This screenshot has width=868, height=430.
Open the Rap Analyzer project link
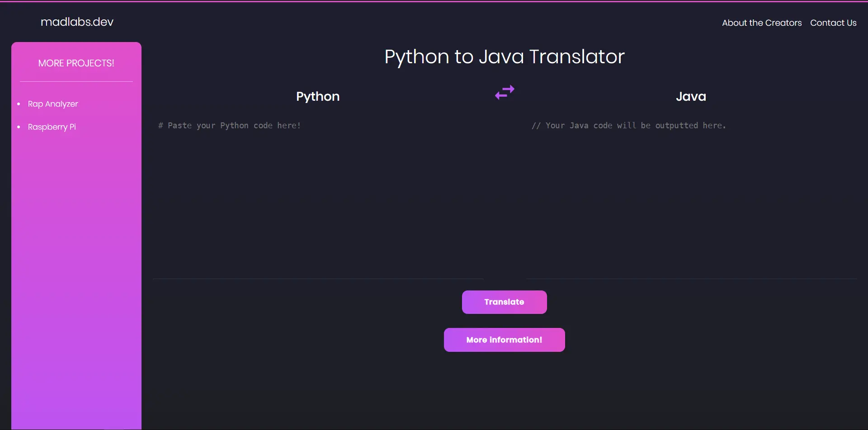click(x=52, y=104)
